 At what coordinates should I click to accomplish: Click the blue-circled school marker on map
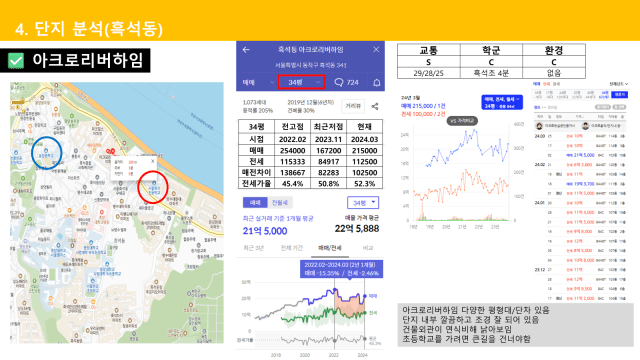click(x=46, y=151)
